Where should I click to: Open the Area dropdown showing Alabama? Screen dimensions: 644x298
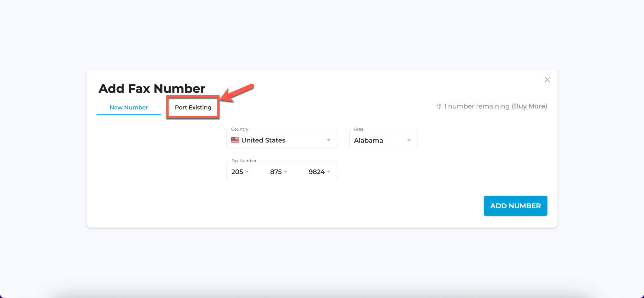click(383, 139)
